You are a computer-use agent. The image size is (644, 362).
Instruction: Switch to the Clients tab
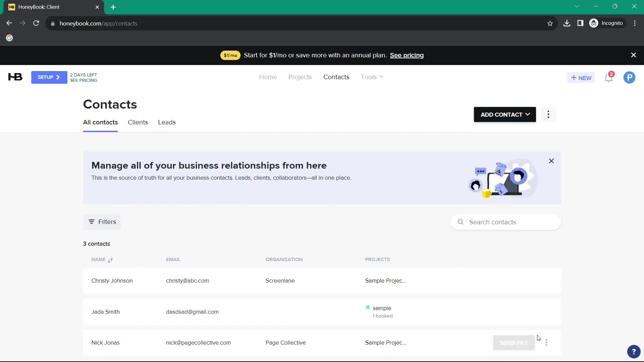click(138, 122)
